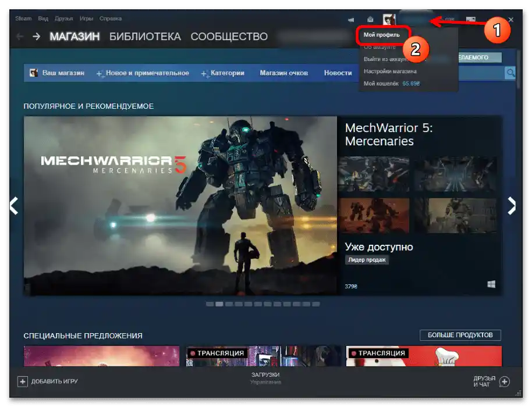Image resolution: width=532 pixels, height=407 pixels.
Task: Click the plus icon to add a game
Action: click(22, 381)
